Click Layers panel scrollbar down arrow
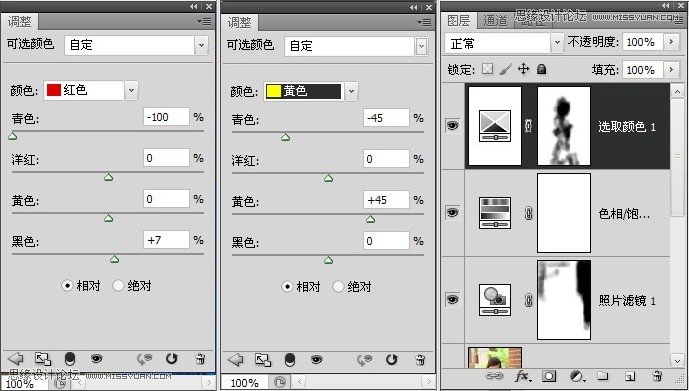The width and height of the screenshot is (689, 391). click(x=677, y=360)
